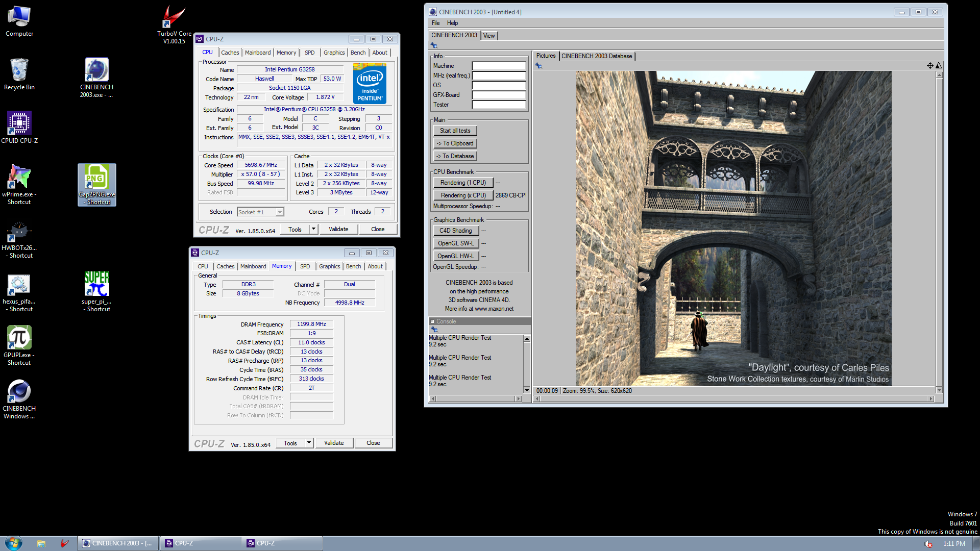Click Tools button in top CPU-Z
This screenshot has height=551, width=980.
(x=295, y=229)
